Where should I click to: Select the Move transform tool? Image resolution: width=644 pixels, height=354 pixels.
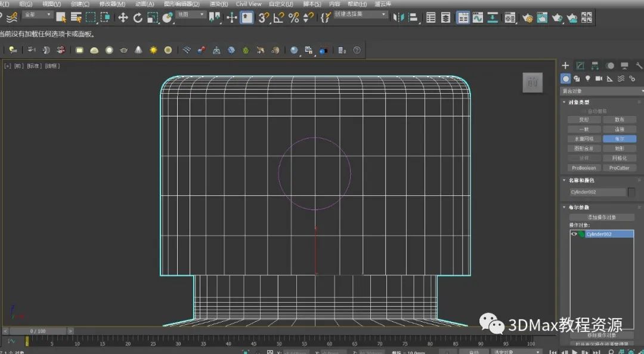pos(123,17)
